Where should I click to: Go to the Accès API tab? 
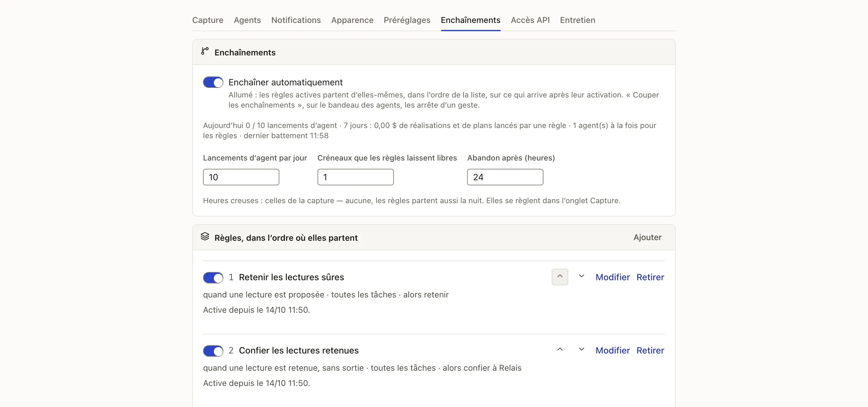(530, 20)
